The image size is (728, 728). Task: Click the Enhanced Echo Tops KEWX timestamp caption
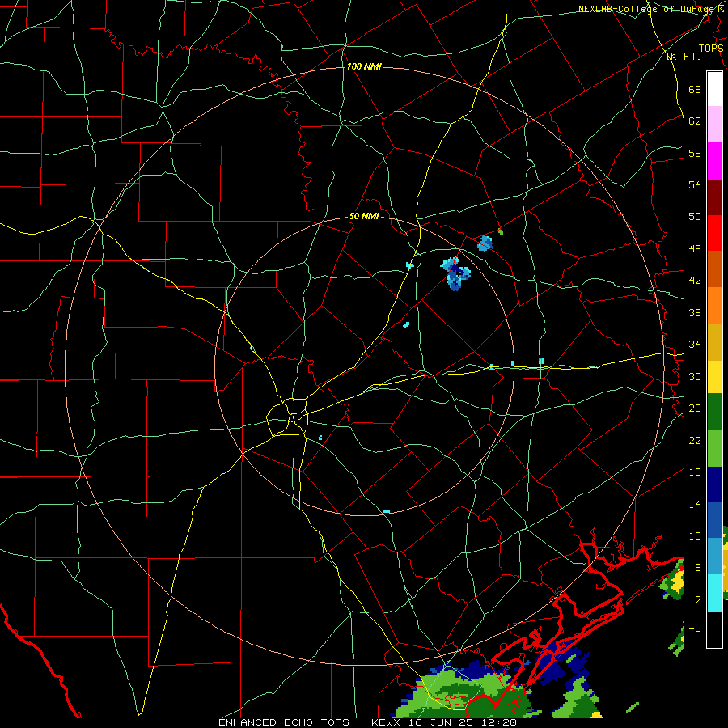(x=367, y=722)
